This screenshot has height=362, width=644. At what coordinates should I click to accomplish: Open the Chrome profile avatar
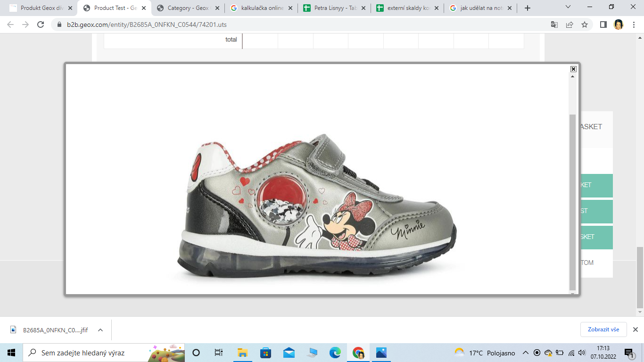coord(619,25)
